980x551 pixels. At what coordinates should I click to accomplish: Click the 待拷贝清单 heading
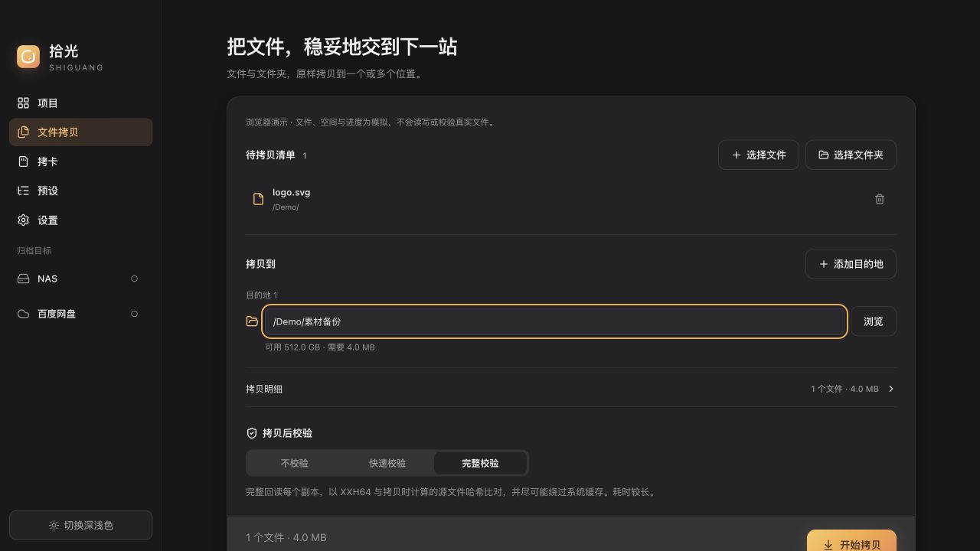tap(270, 155)
